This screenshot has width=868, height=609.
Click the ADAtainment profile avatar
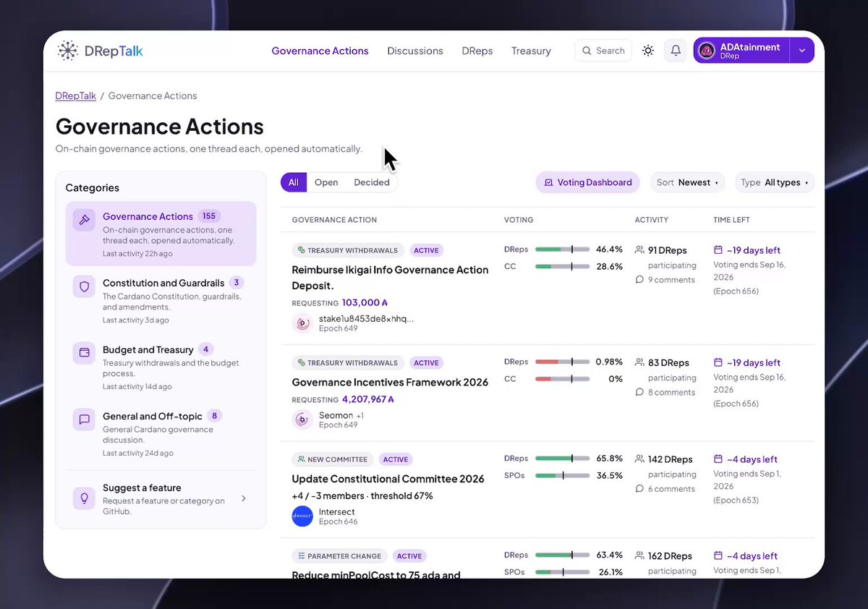707,51
